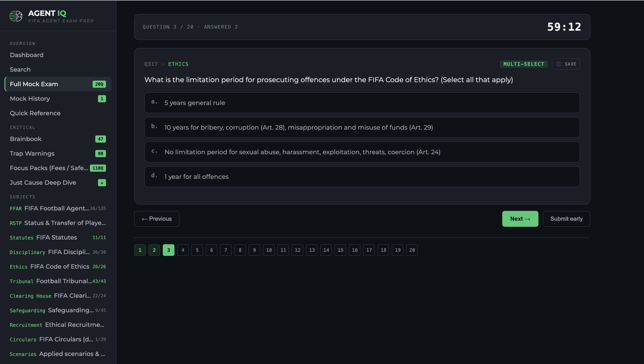Click the Q317 question ID
The image size is (644, 364).
pyautogui.click(x=151, y=64)
